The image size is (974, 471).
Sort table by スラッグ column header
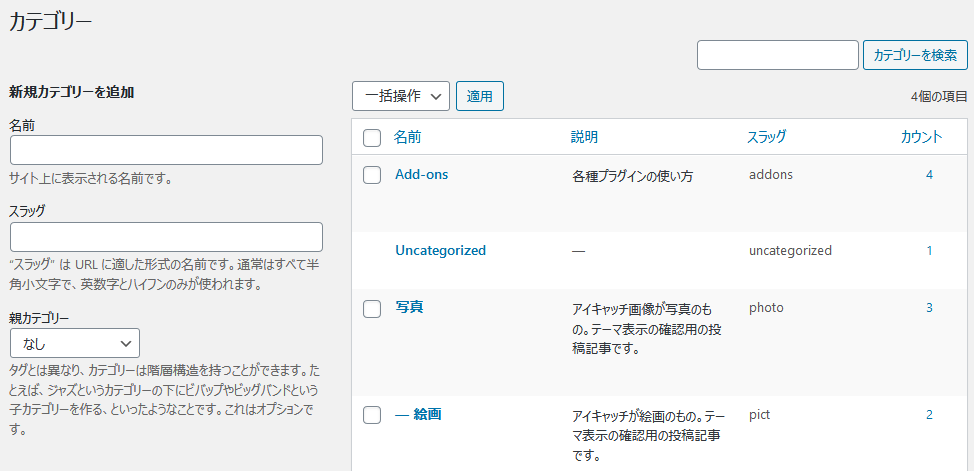(x=767, y=137)
